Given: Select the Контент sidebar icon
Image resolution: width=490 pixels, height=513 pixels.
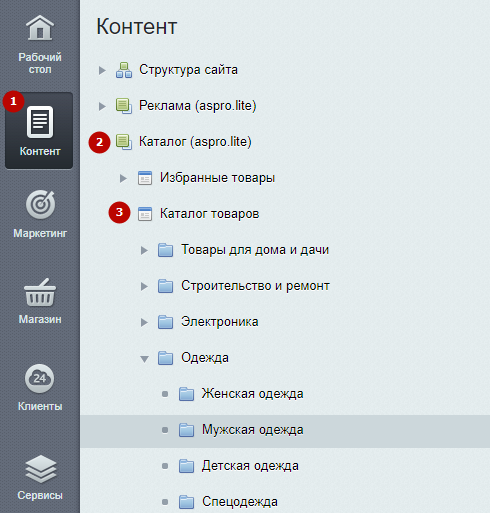Looking at the screenshot, I should click(40, 122).
